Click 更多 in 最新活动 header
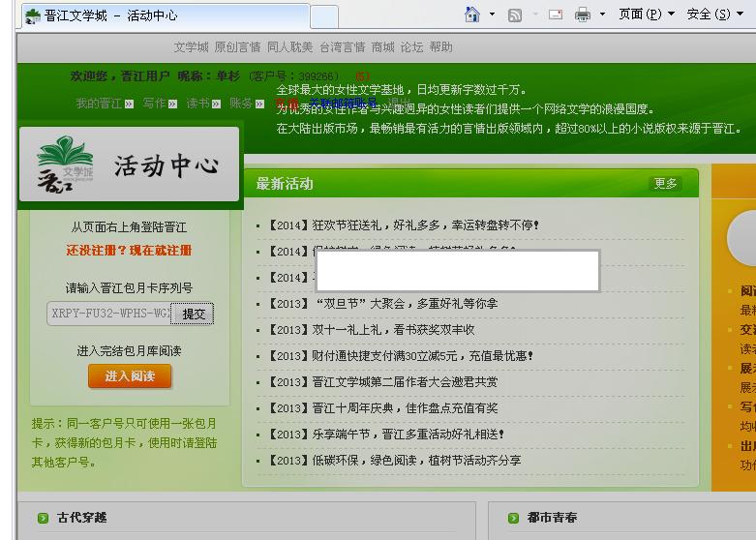Image resolution: width=756 pixels, height=540 pixels. tap(665, 184)
